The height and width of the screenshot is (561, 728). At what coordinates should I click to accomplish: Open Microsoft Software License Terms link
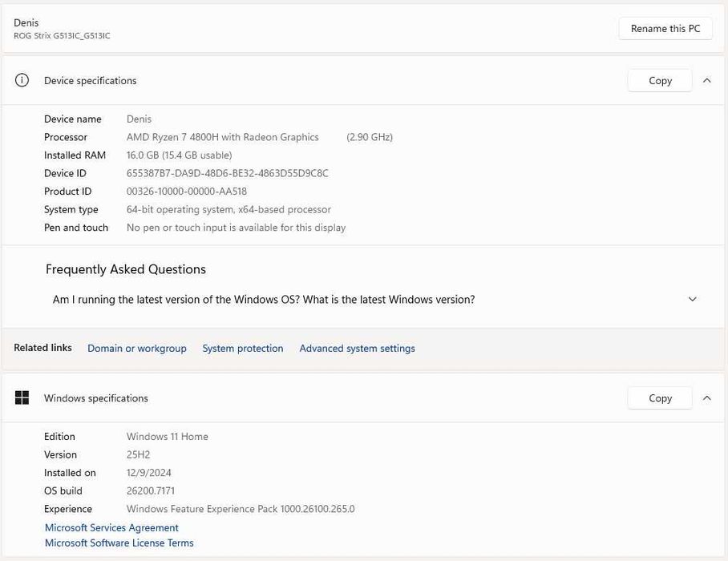tap(119, 543)
